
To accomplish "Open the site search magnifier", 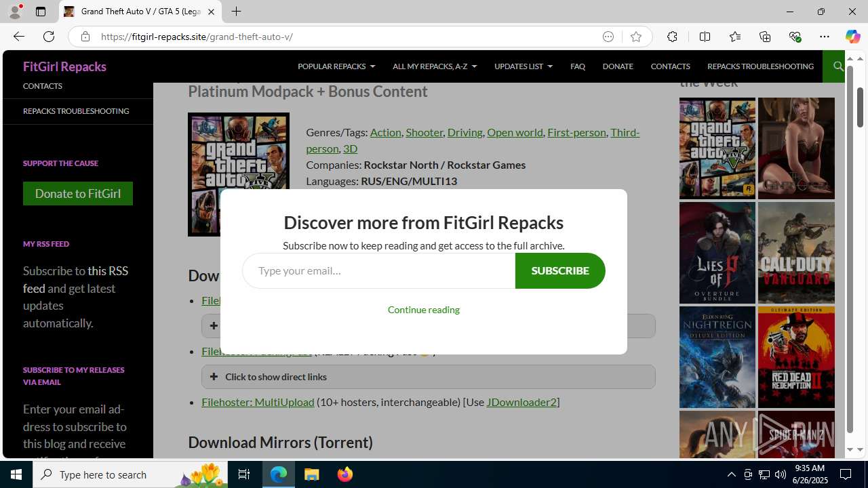I will (837, 66).
